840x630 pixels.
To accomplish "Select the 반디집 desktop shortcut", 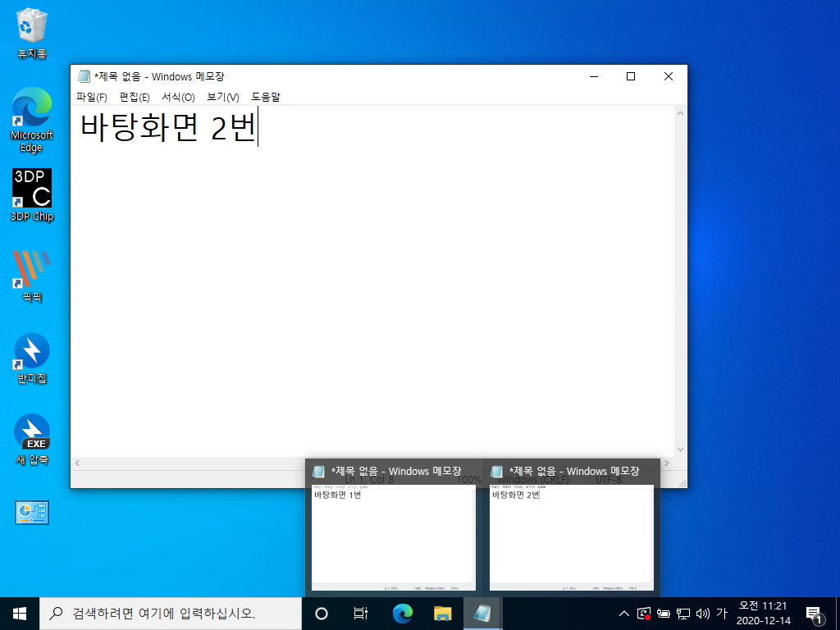I will coord(32,359).
